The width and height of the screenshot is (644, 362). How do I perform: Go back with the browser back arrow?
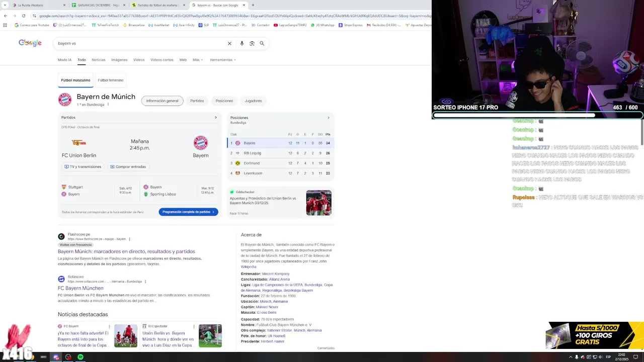[x=6, y=16]
